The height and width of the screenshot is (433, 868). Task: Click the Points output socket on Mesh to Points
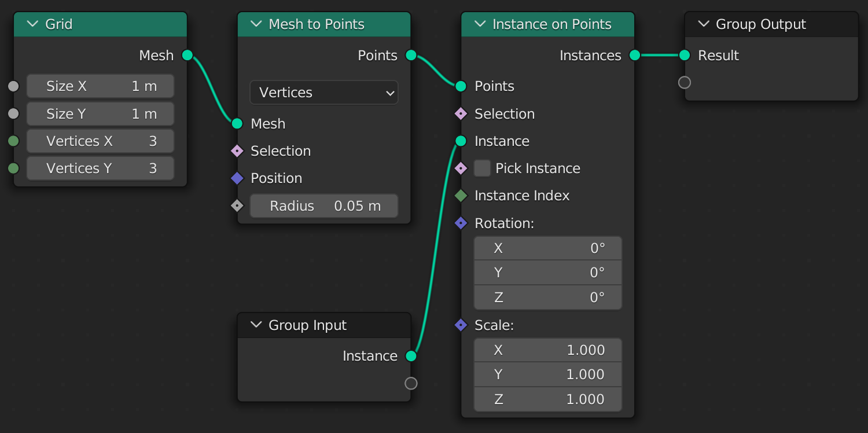click(x=411, y=55)
